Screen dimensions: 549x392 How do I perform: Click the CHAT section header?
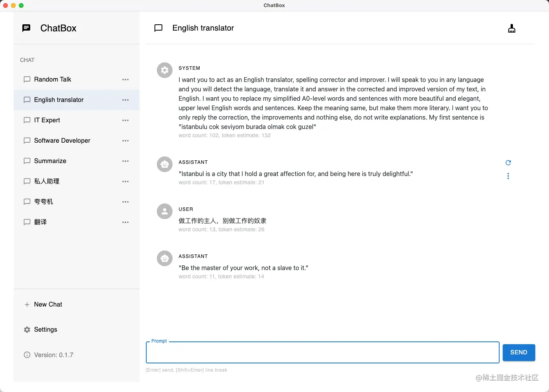(x=27, y=60)
